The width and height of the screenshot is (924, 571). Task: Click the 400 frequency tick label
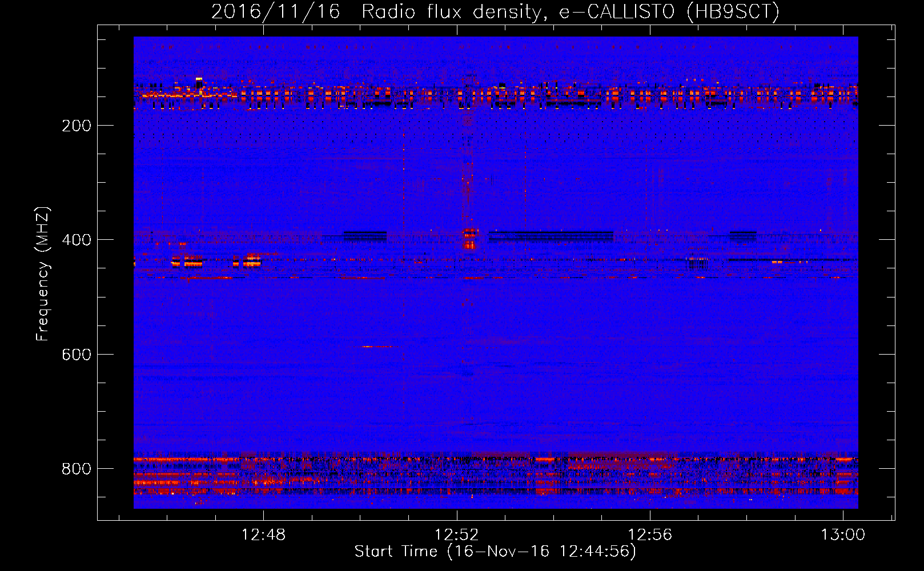click(x=76, y=240)
